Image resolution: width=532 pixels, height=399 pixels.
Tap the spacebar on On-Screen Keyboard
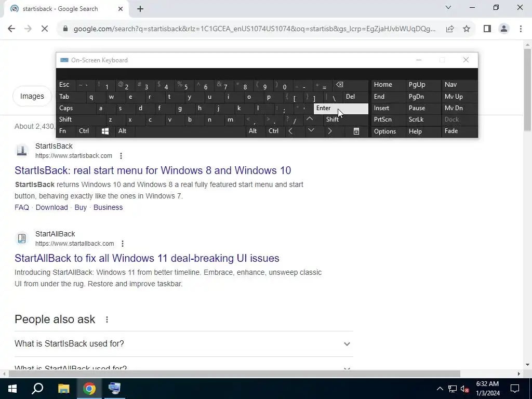click(x=190, y=131)
